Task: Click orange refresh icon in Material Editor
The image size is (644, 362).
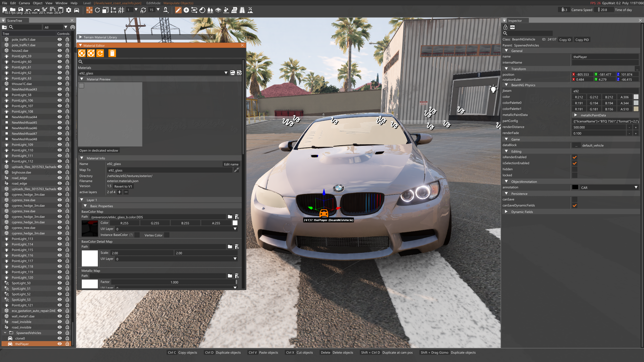Action: pyautogui.click(x=100, y=53)
